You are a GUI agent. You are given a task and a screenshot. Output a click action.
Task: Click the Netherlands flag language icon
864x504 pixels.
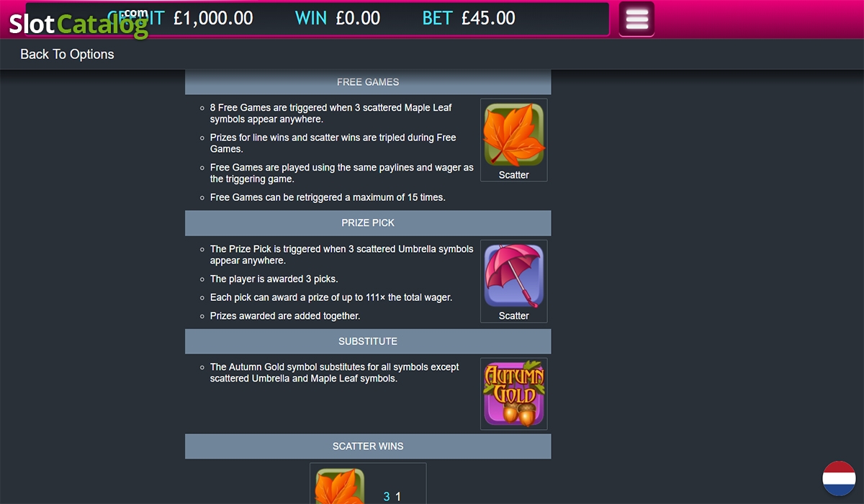[x=840, y=478]
